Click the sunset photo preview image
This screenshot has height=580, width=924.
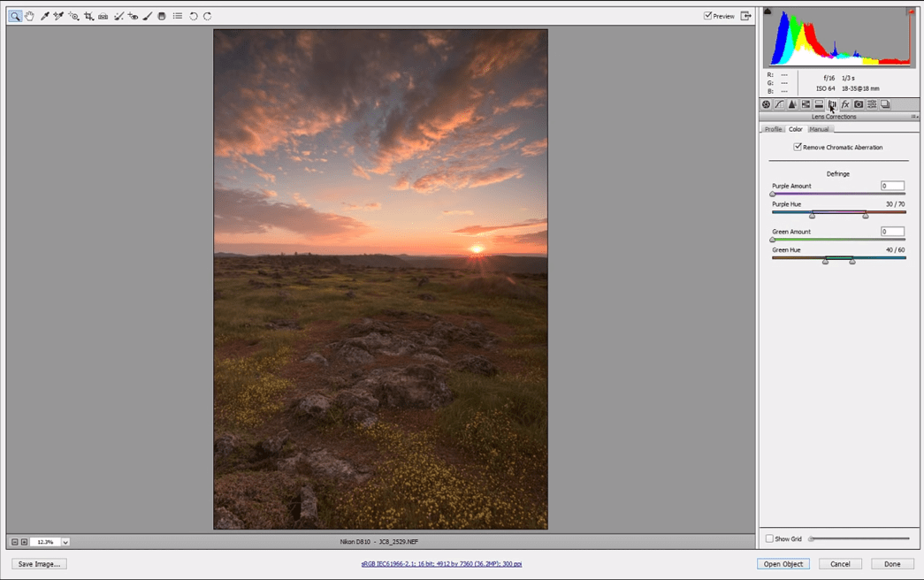[380, 279]
